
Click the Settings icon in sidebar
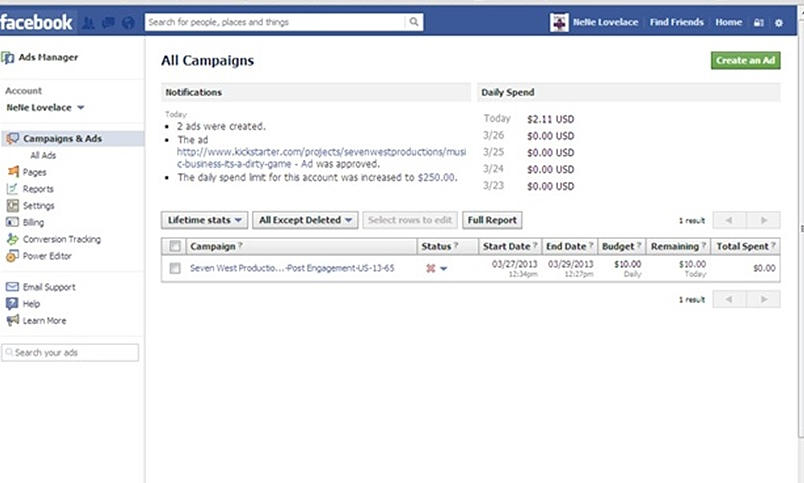click(x=12, y=205)
